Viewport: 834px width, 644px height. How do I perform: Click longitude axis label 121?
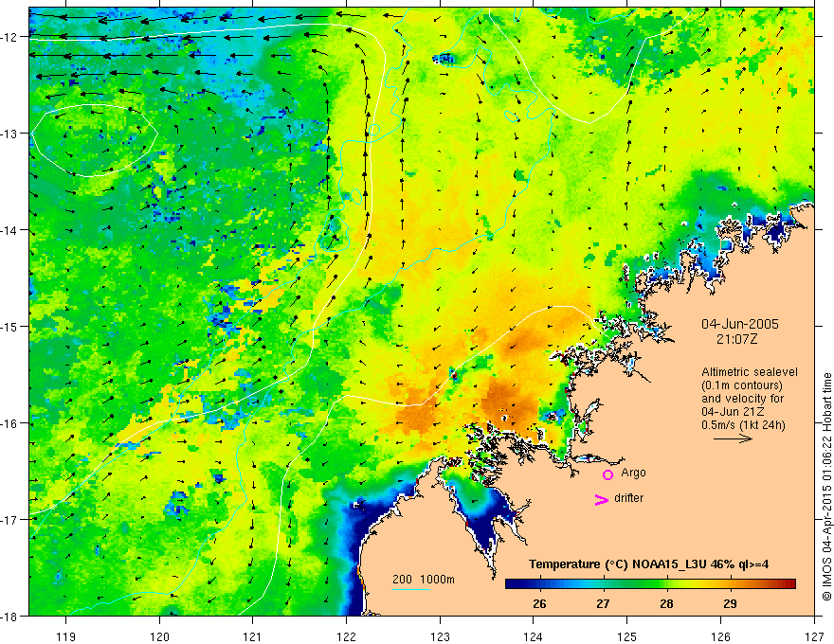(x=253, y=636)
